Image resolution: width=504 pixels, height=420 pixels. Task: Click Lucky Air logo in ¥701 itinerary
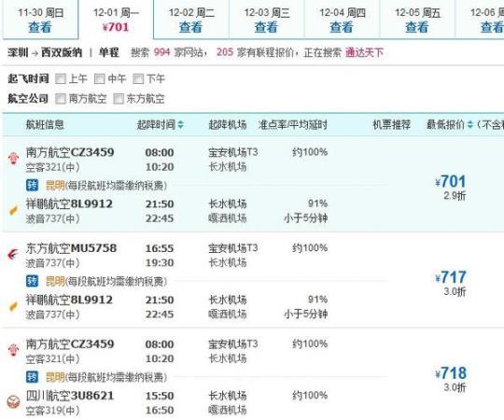coord(13,211)
